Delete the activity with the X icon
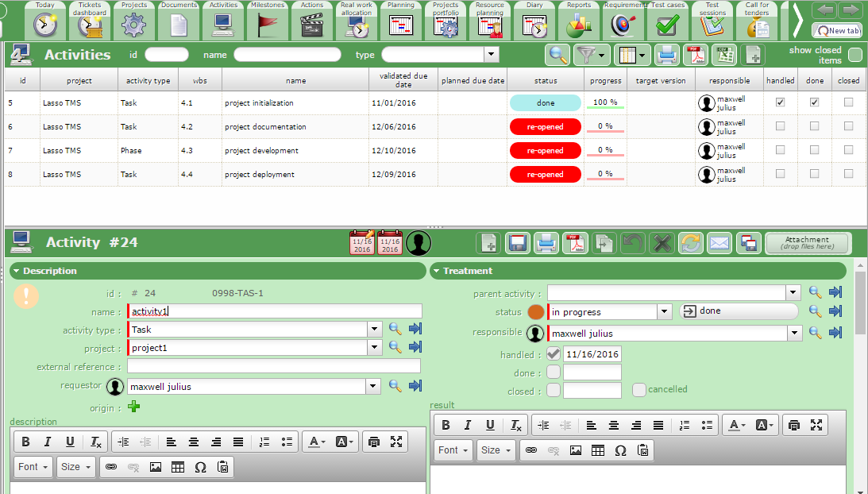The width and height of the screenshot is (868, 494). [662, 243]
